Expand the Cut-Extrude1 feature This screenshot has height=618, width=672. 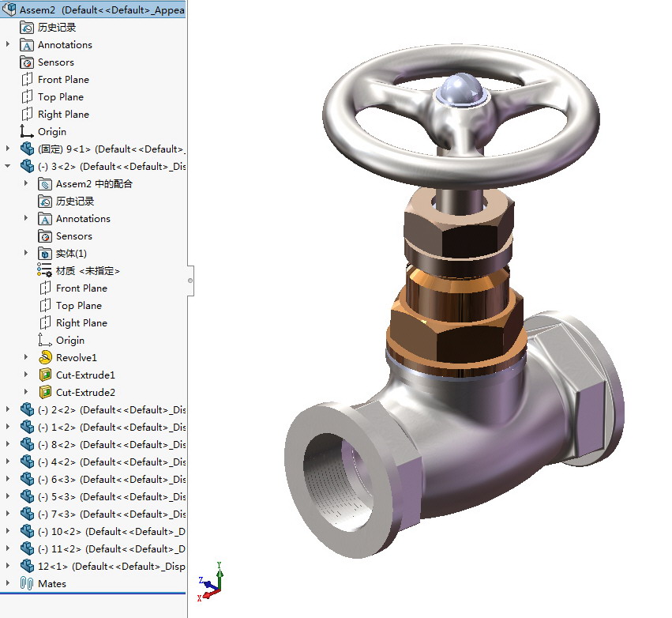tap(26, 375)
